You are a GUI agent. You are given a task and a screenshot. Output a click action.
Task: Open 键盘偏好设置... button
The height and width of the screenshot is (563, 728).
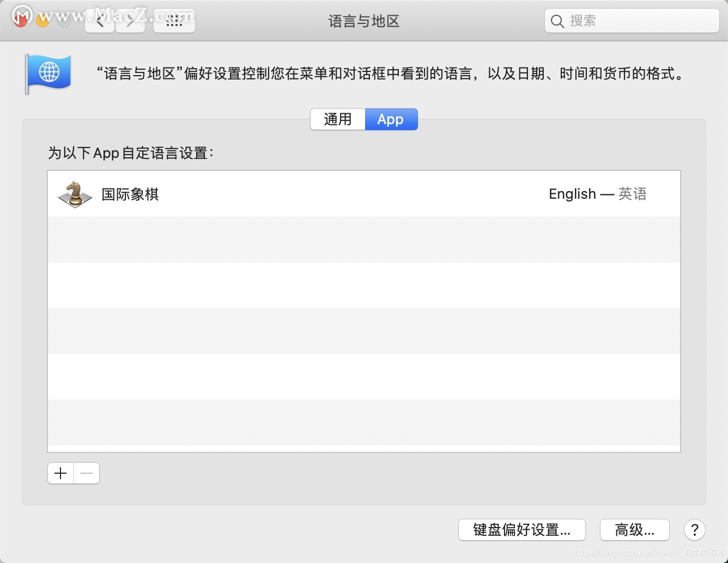pyautogui.click(x=522, y=530)
